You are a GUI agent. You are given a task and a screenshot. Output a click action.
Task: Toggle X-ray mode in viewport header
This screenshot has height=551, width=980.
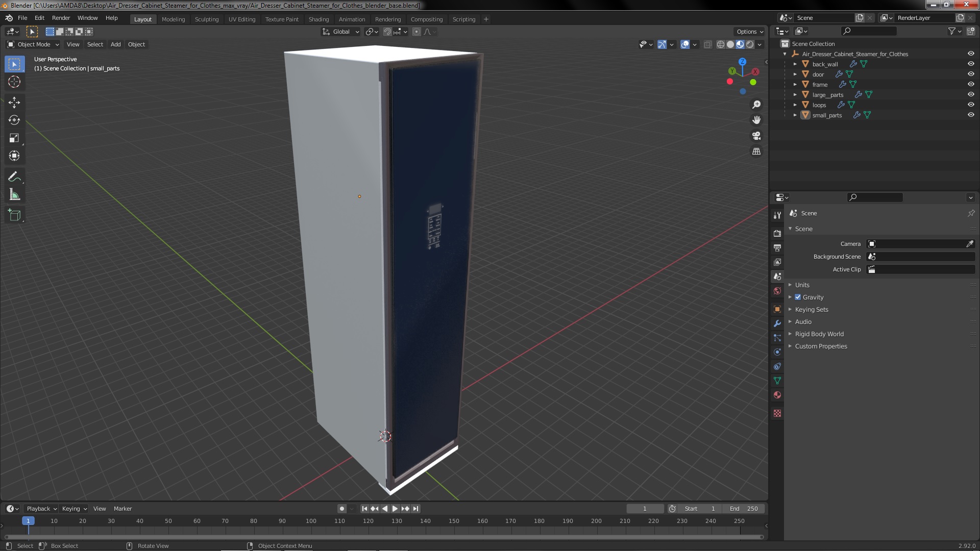point(707,44)
